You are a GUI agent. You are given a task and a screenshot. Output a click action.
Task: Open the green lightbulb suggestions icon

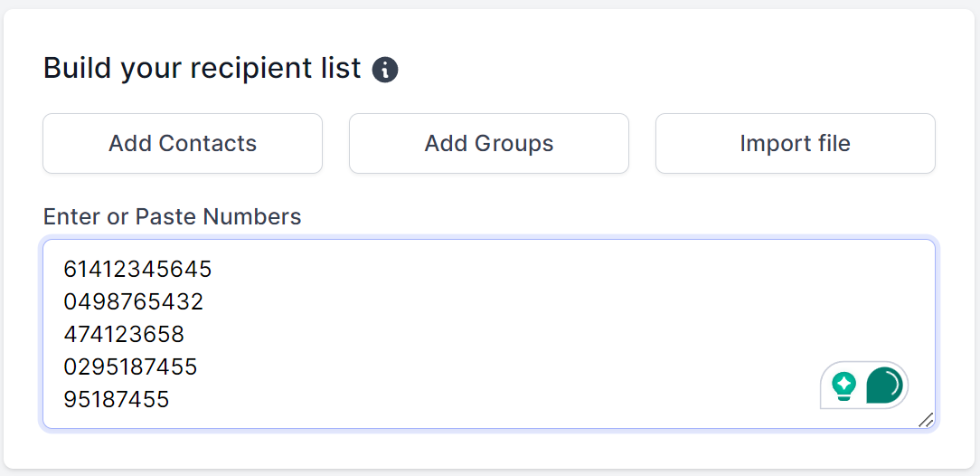[843, 386]
